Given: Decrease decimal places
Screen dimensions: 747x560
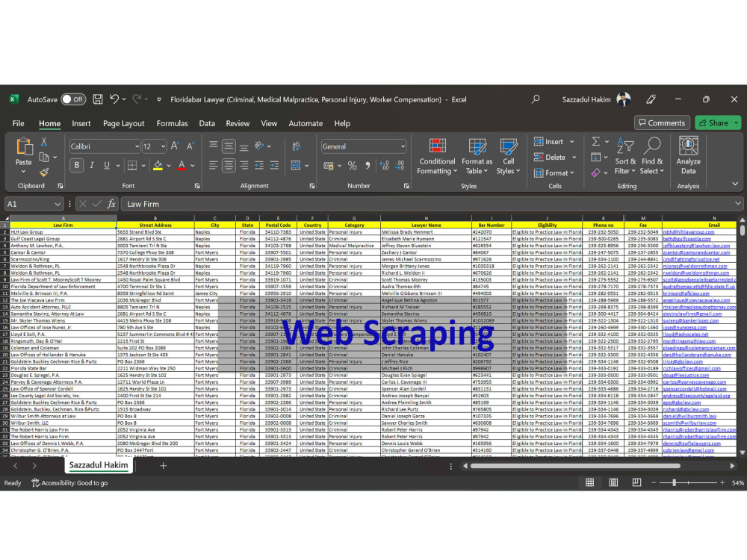Looking at the screenshot, I should click(400, 165).
